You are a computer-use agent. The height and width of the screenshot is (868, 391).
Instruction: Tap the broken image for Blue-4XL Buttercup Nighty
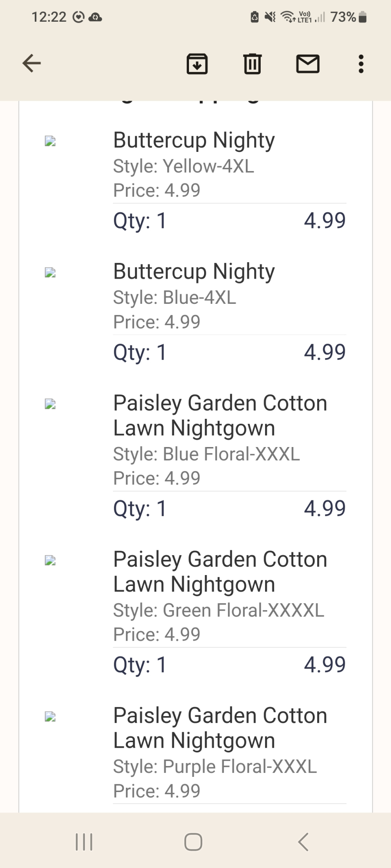pyautogui.click(x=50, y=273)
